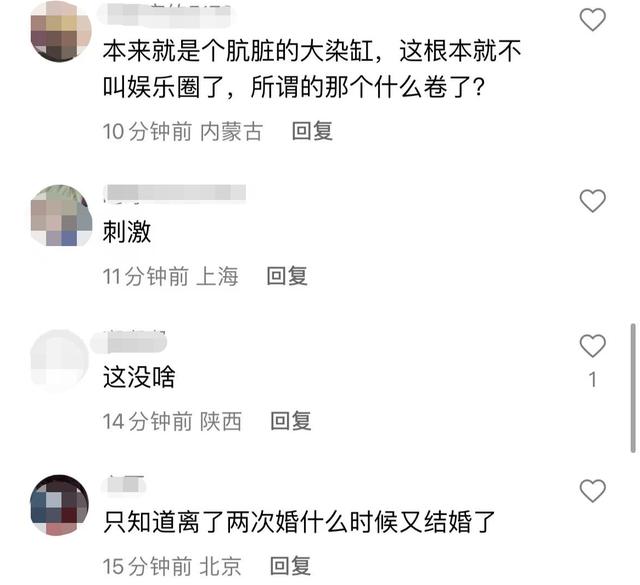Screen dimensions: 640x585
Task: Like the comment about 肮脏的大染缸
Action: coord(592,19)
